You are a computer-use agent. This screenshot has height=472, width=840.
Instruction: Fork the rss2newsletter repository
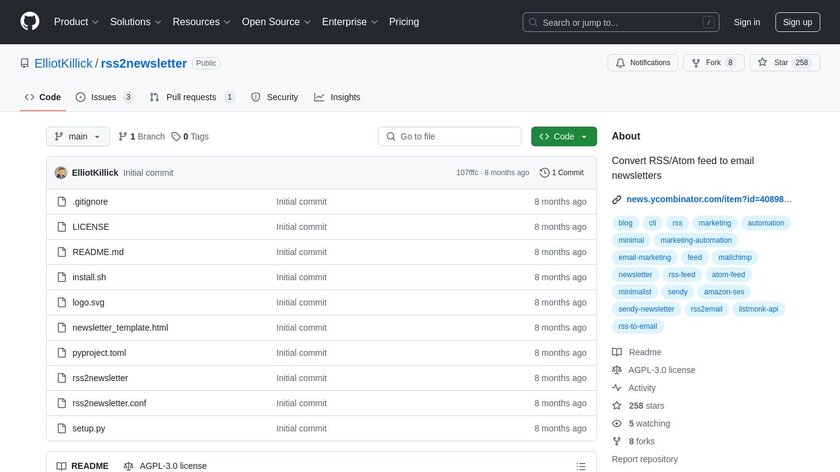(714, 62)
